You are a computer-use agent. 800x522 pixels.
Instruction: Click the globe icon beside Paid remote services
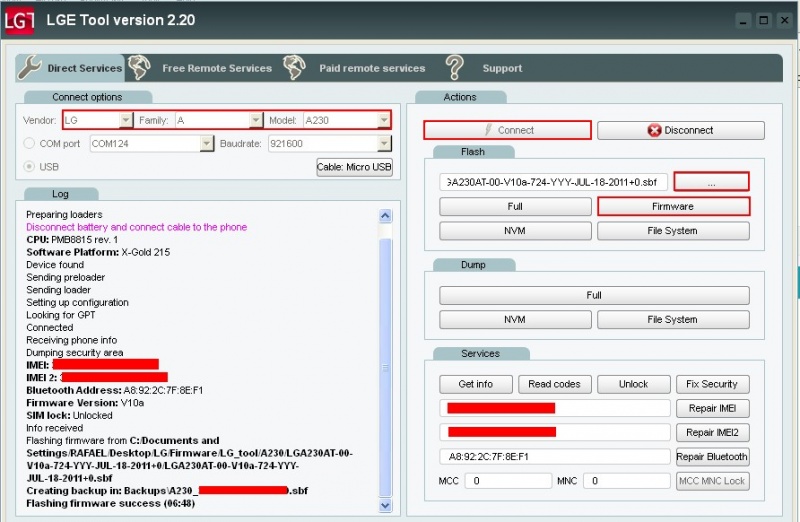point(294,67)
